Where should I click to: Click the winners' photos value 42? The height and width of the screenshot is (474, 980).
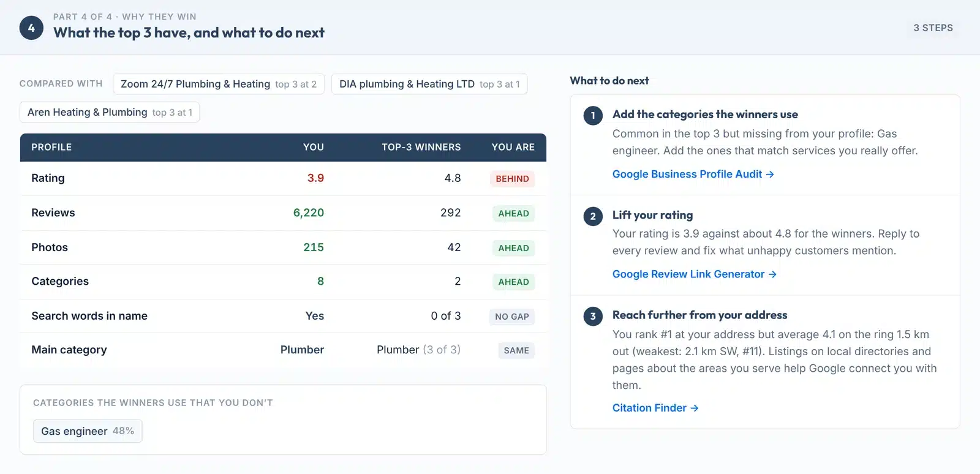[x=454, y=247]
